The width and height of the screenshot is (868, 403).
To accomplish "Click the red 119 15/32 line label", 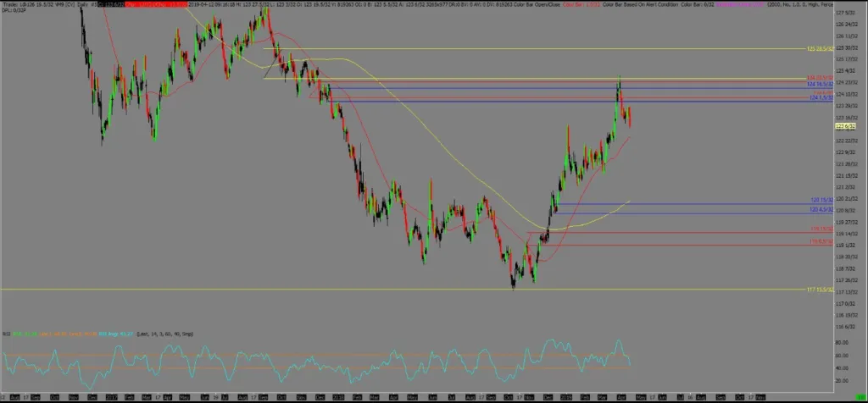I will click(822, 229).
